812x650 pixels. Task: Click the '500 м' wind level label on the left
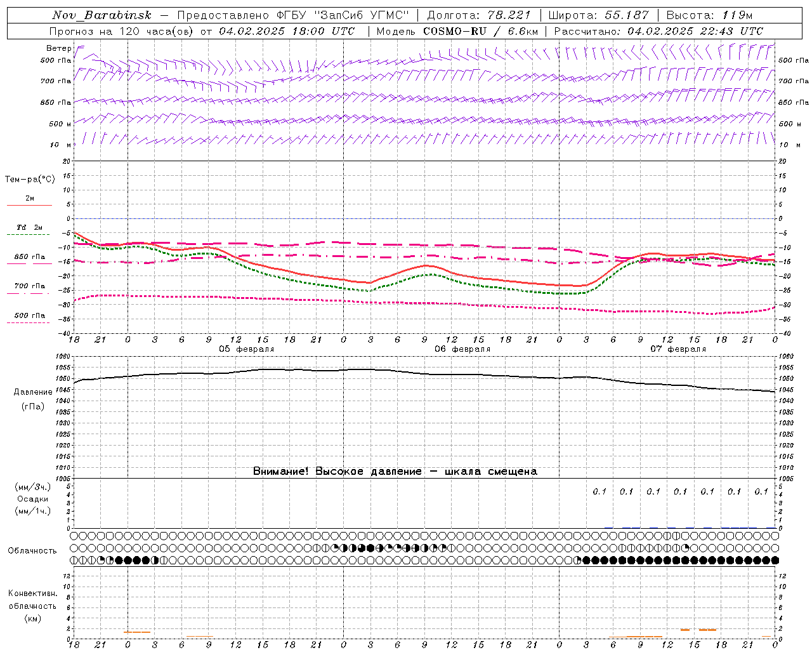point(60,124)
